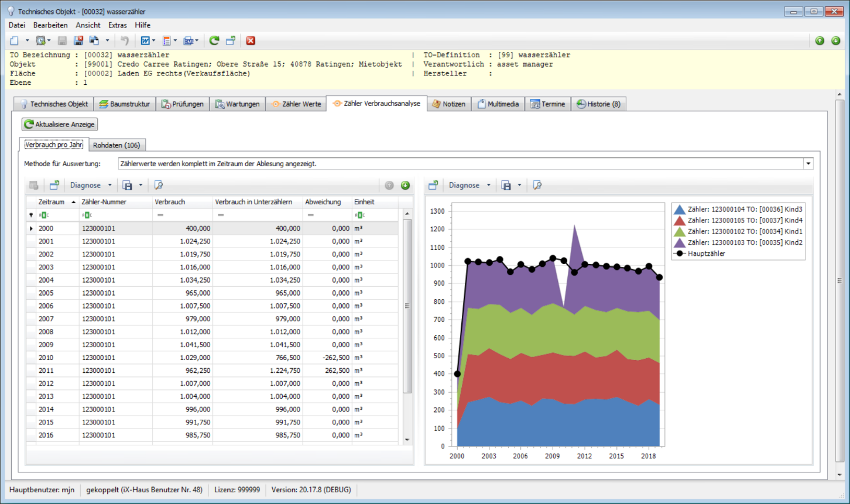
Task: Click the red X delete icon in toolbar
Action: 251,40
